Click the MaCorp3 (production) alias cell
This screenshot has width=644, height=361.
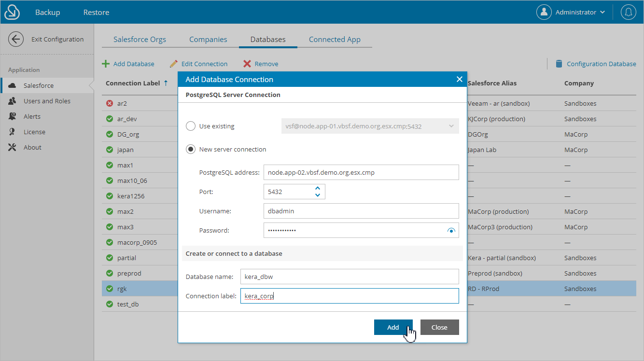coord(500,227)
